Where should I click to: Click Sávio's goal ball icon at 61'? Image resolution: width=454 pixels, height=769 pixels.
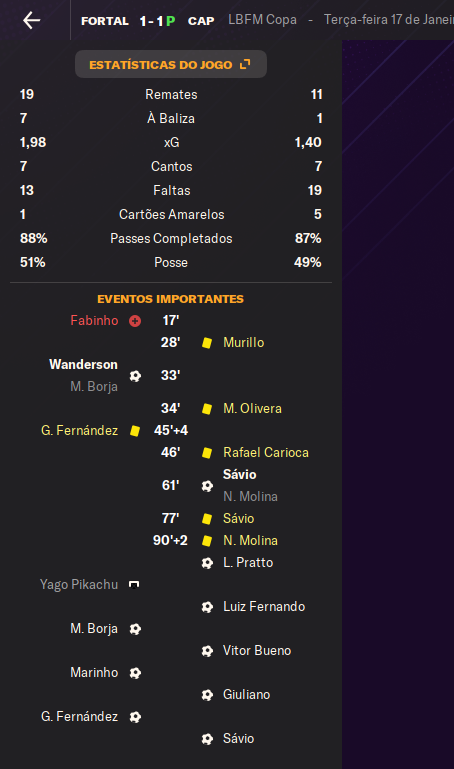[207, 486]
